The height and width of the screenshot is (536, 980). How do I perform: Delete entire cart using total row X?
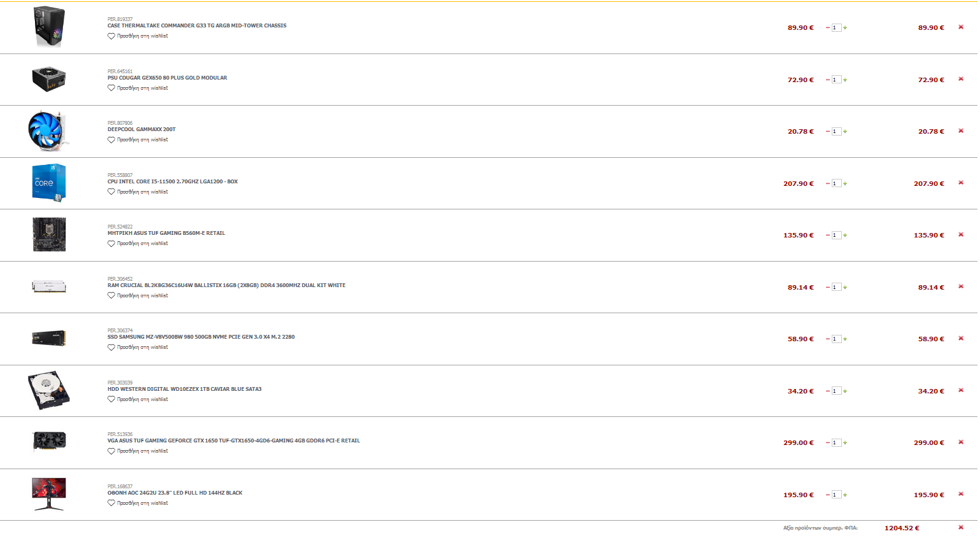[x=961, y=527]
